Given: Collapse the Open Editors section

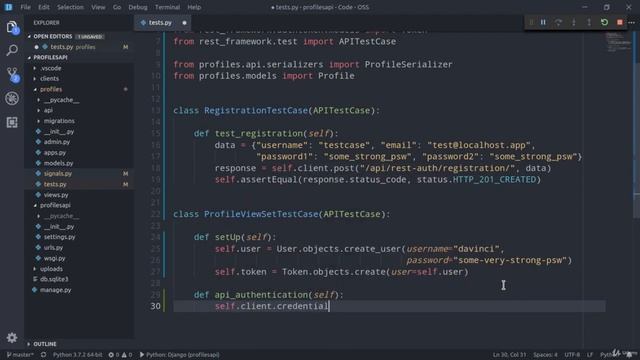Looking at the screenshot, I should point(52,36).
